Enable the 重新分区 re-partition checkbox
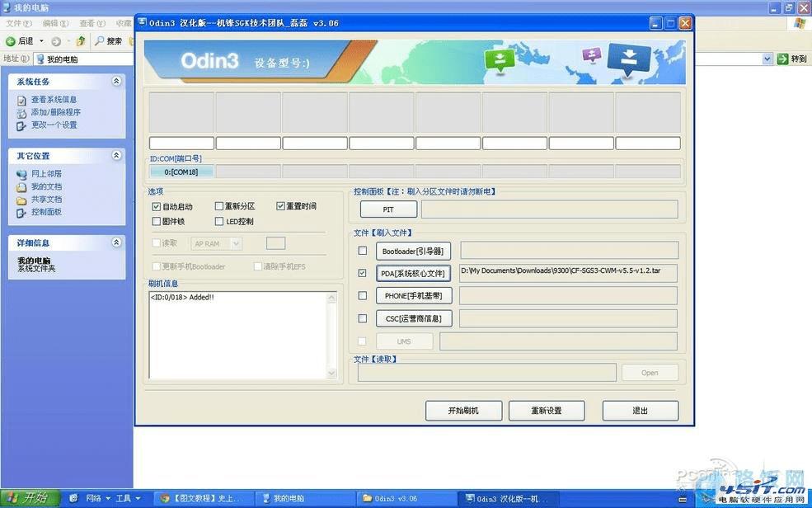 click(x=219, y=206)
